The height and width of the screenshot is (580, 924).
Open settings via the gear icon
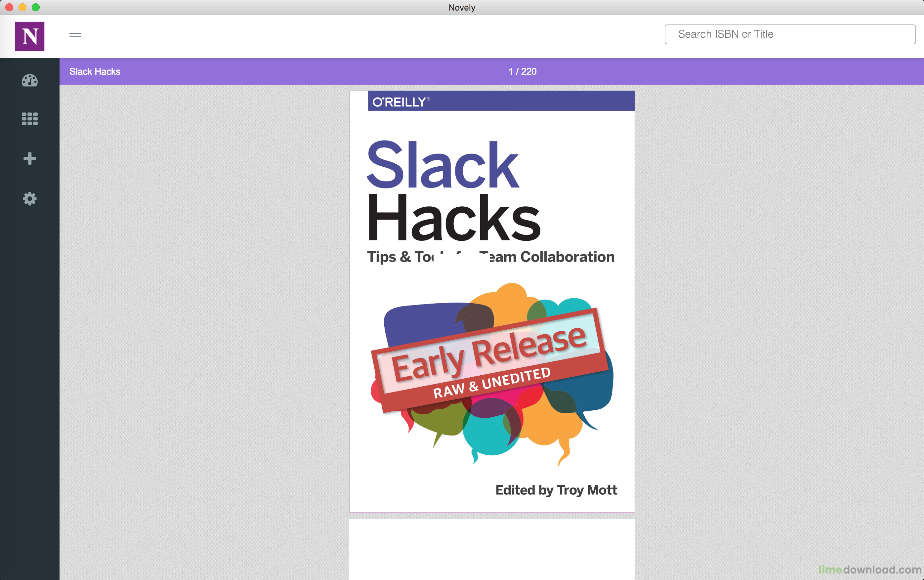29,199
